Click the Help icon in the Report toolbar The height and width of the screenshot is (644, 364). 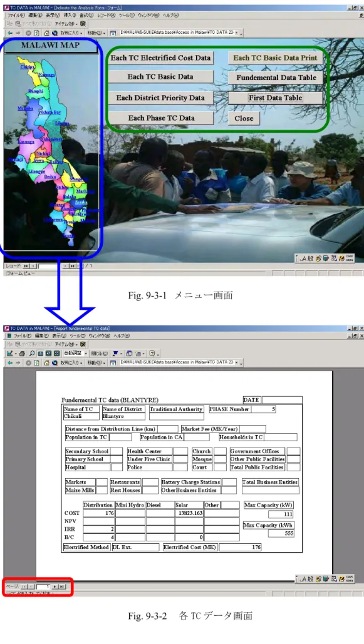153,353
